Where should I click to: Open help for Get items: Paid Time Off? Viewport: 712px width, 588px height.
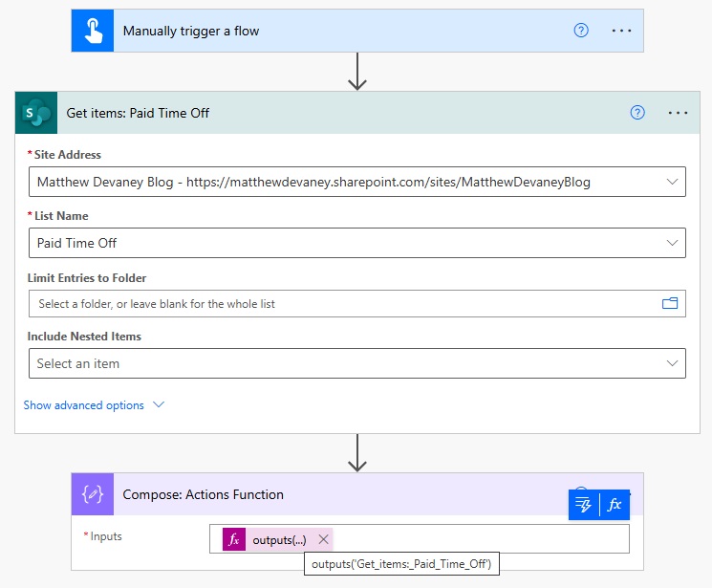click(x=637, y=113)
